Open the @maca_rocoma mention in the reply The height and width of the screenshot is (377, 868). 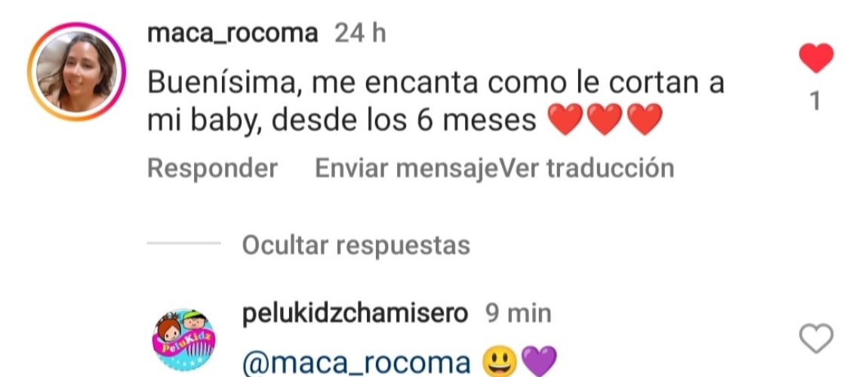coord(356,363)
